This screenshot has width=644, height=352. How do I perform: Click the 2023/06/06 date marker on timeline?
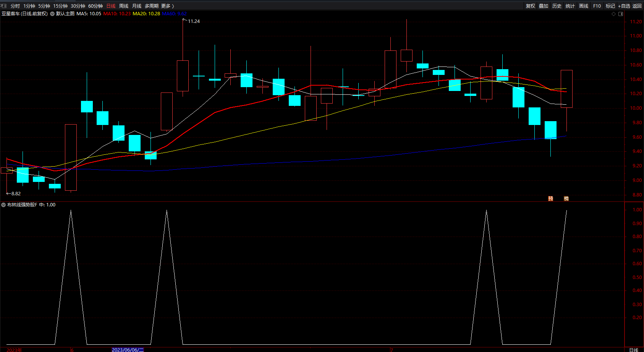[128, 350]
